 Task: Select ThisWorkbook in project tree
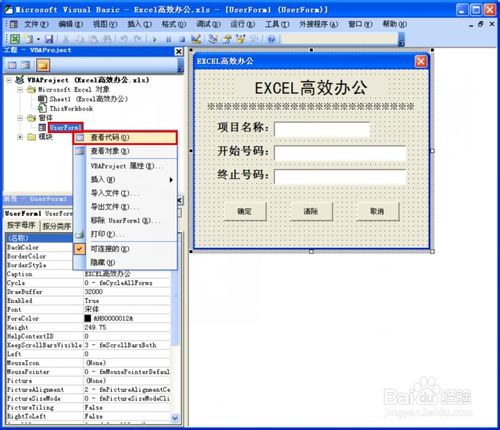point(71,109)
